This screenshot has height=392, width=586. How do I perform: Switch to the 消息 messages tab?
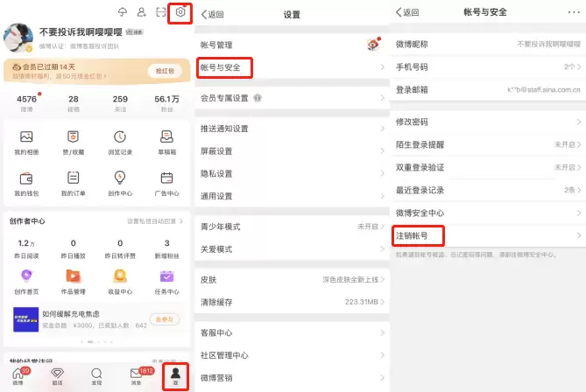point(136,376)
